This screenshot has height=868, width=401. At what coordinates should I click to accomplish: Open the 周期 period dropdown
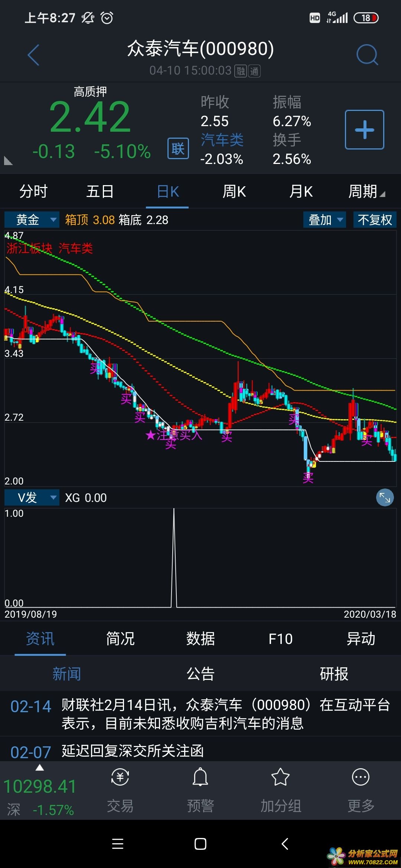point(367,192)
